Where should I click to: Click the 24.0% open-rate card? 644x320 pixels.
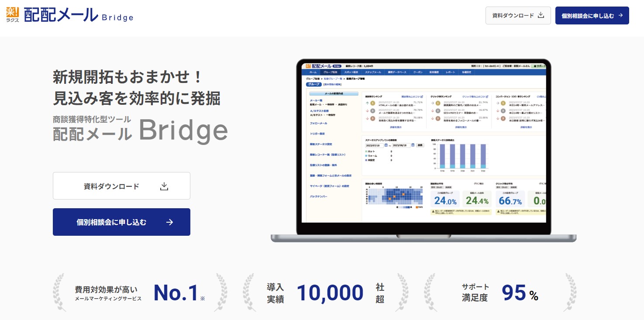pos(445,199)
